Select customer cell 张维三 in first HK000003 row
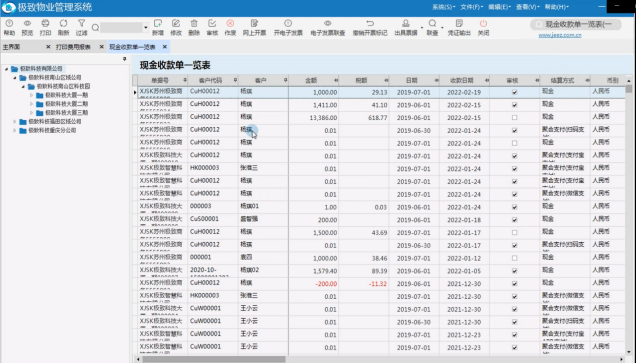The width and height of the screenshot is (636, 364). [x=263, y=169]
